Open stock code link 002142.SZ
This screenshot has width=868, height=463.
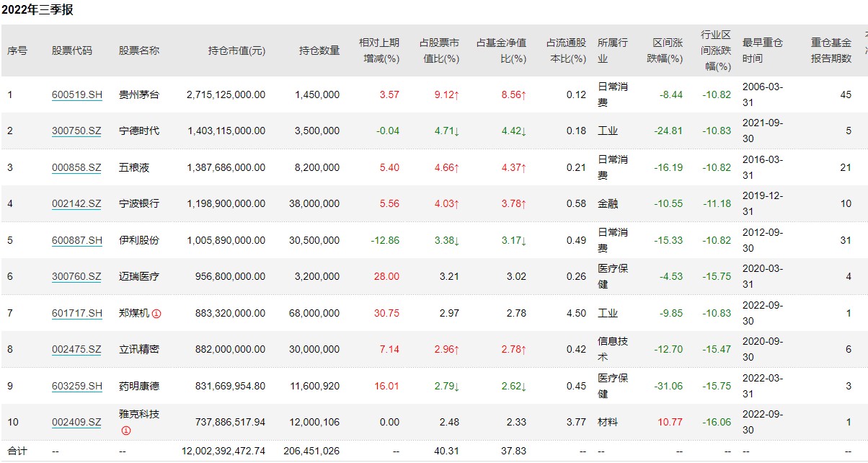(77, 204)
